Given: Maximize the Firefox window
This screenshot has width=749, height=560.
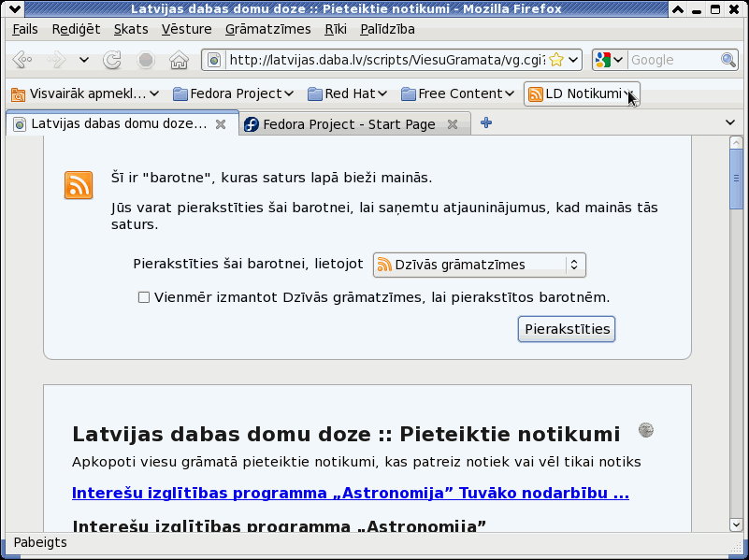Looking at the screenshot, I should click(715, 8).
